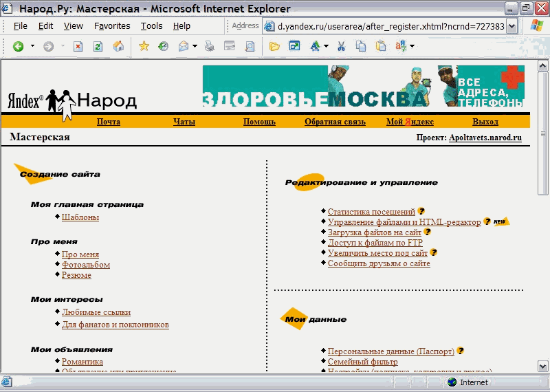
Task: Cut selection with scissors icon
Action: [x=341, y=46]
